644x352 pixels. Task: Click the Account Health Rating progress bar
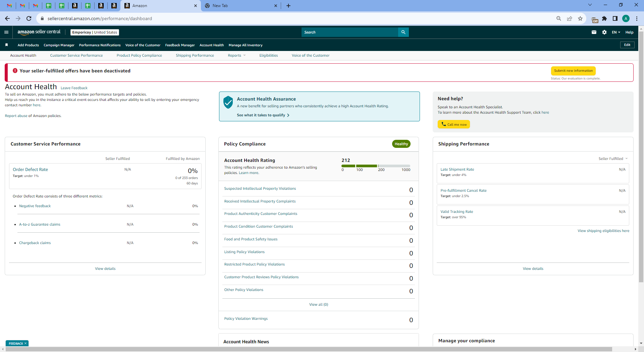pyautogui.click(x=376, y=166)
